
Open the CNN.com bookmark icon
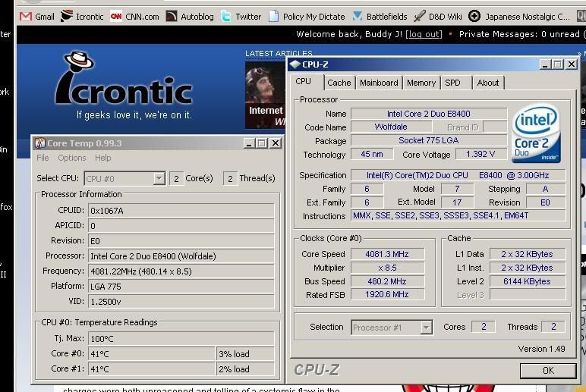click(x=116, y=17)
